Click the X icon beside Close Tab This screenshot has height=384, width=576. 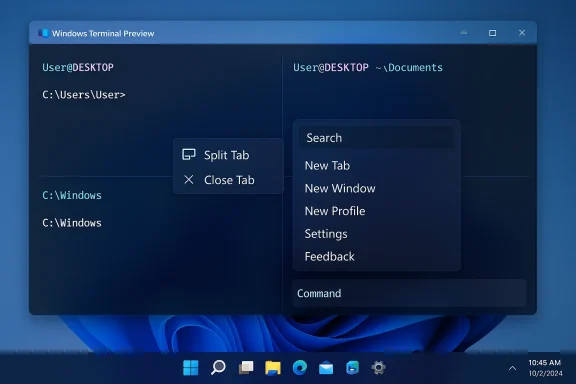(189, 180)
